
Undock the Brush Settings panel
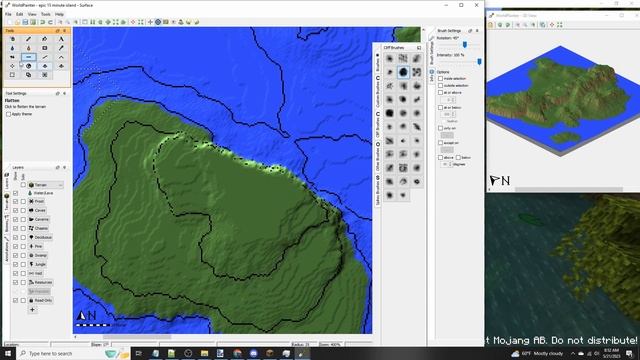(470, 31)
